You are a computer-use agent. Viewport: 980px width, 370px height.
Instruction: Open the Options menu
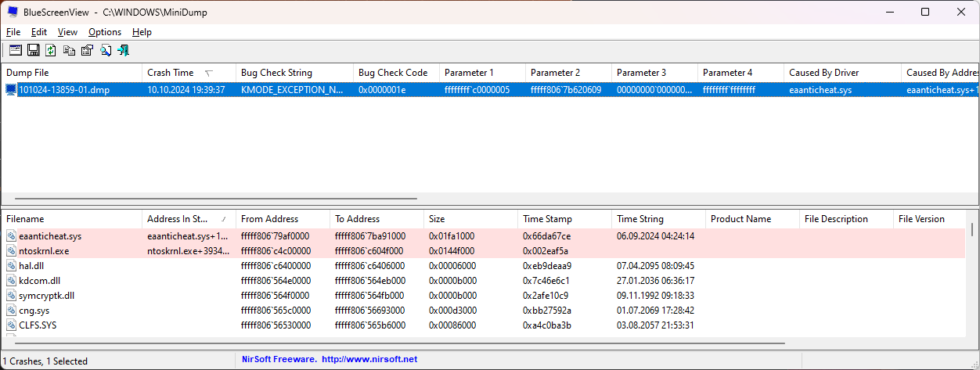(105, 32)
